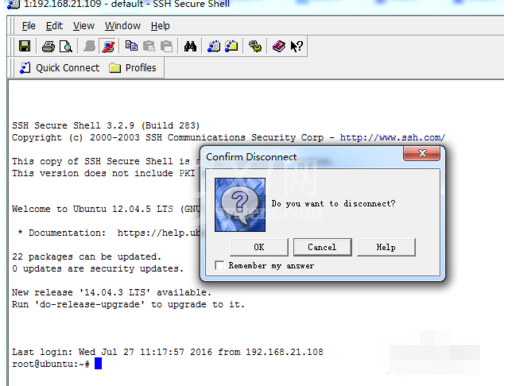Screen dimensions: 527x386
Task: Click 'SSH Secure Shell 3.2.9 (Build 283)' line
Action: pos(106,125)
